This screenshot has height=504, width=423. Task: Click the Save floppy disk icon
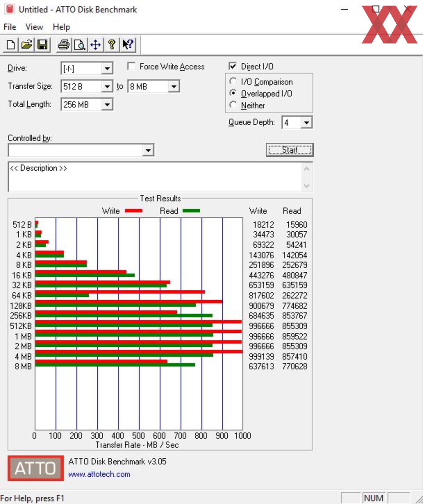(x=43, y=45)
